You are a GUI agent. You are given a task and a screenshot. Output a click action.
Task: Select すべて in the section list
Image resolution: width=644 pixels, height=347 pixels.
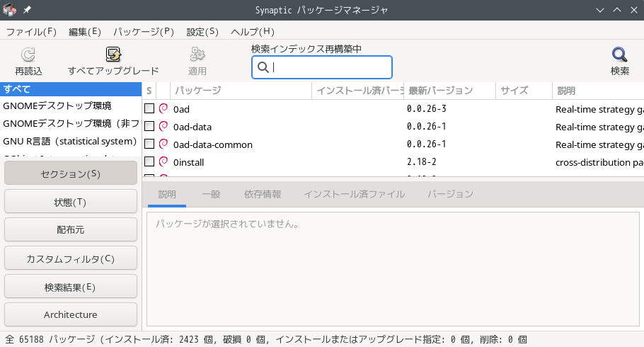pos(71,89)
